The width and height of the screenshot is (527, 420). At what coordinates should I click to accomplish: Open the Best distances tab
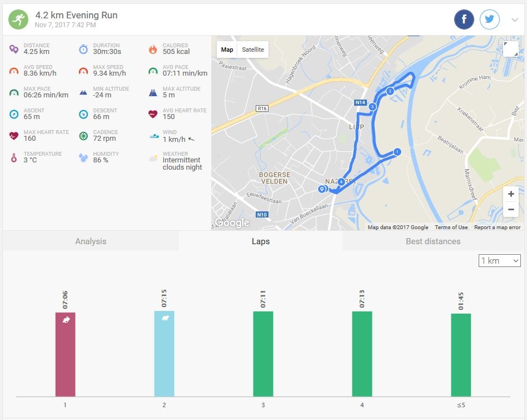(433, 241)
